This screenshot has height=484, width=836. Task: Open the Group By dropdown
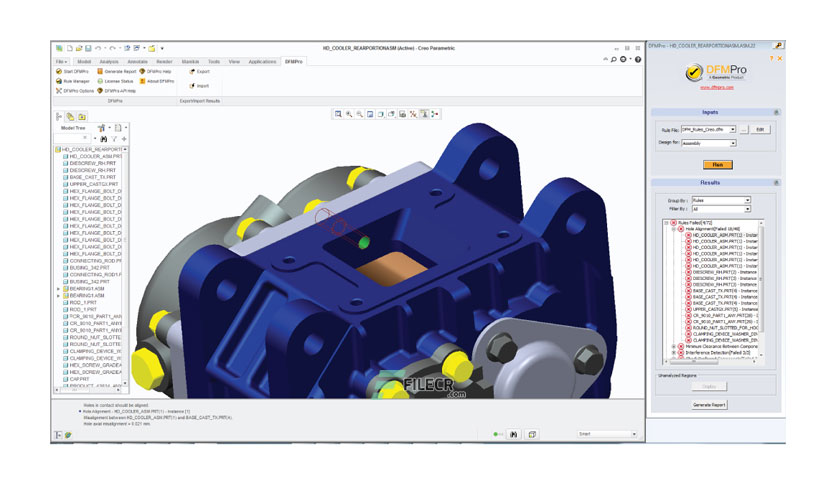(x=747, y=200)
